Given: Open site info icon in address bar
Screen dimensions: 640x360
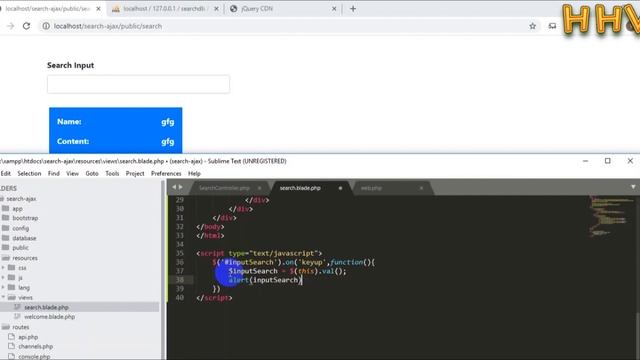Looking at the screenshot, I should (46, 26).
